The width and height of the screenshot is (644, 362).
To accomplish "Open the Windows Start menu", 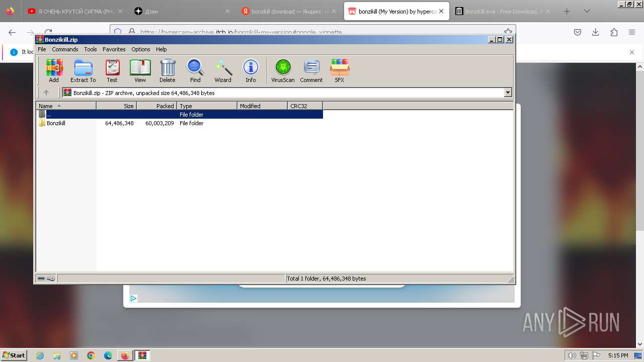I will coord(14,355).
